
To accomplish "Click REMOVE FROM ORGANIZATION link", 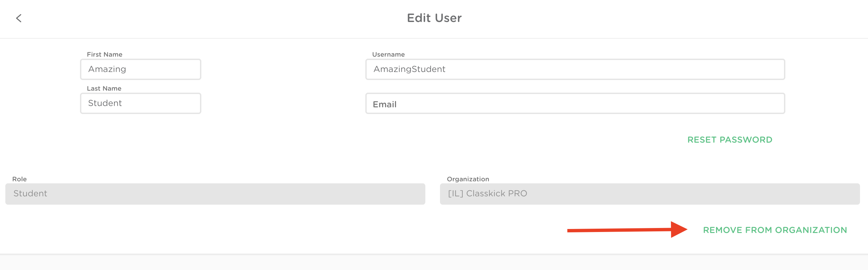I will [x=775, y=230].
